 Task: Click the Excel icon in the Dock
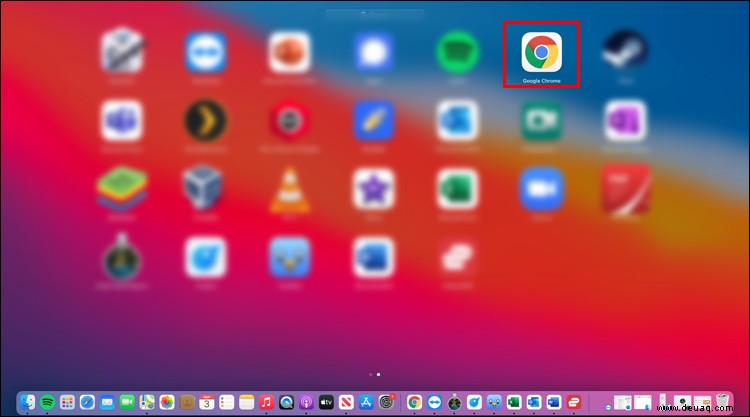(514, 402)
